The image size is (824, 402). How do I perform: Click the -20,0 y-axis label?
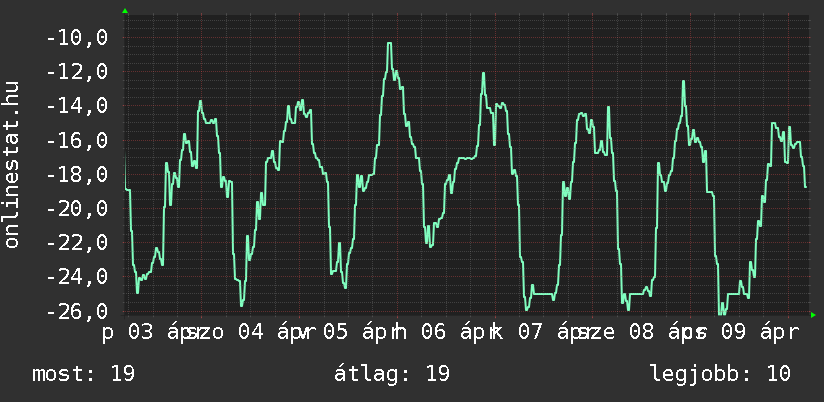[x=76, y=209]
